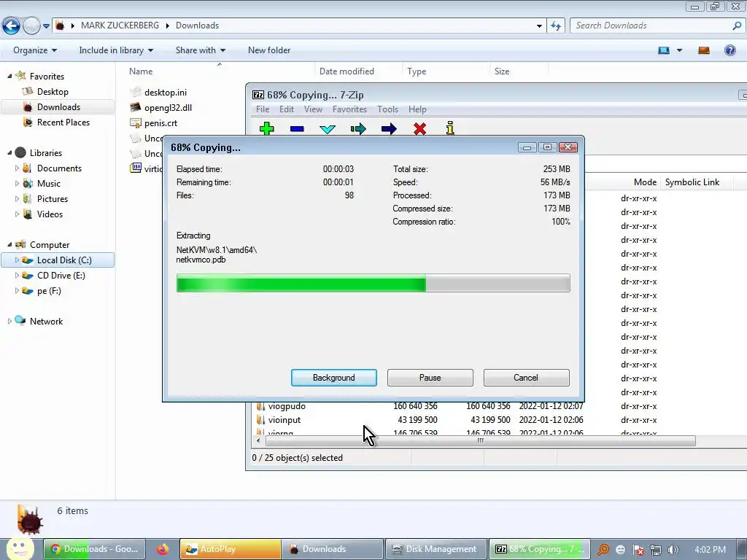Collapse the Libraries tree section
This screenshot has height=560, width=747.
(x=9, y=152)
